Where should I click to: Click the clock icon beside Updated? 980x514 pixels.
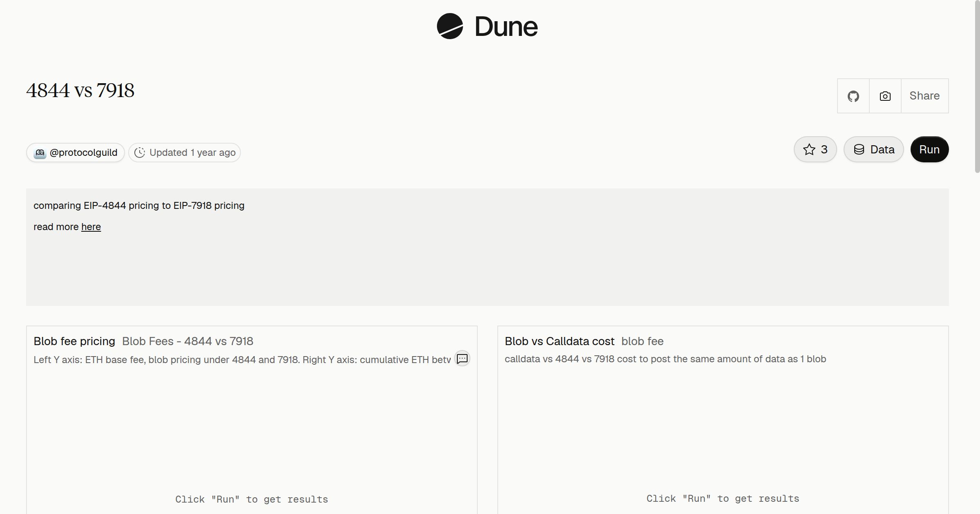140,153
